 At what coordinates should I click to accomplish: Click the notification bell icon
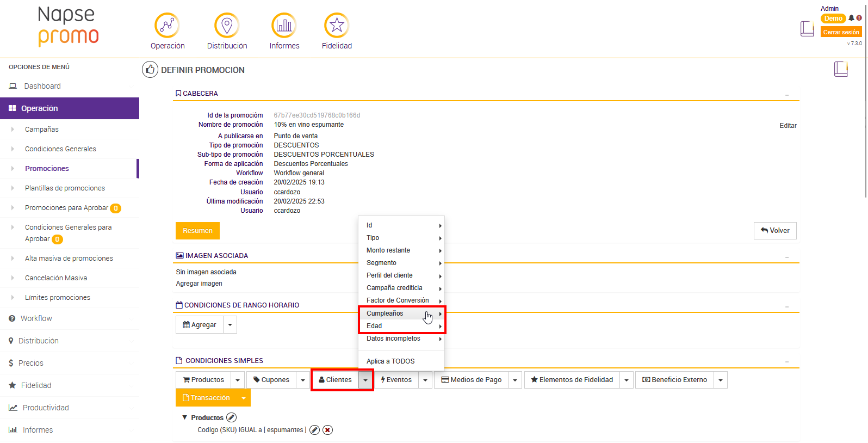851,18
